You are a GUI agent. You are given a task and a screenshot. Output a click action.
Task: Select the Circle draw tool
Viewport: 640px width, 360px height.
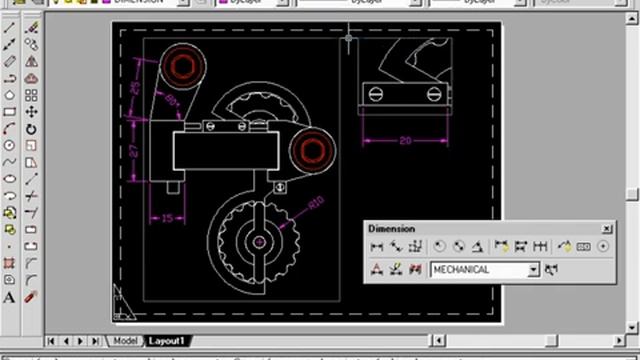[9, 146]
